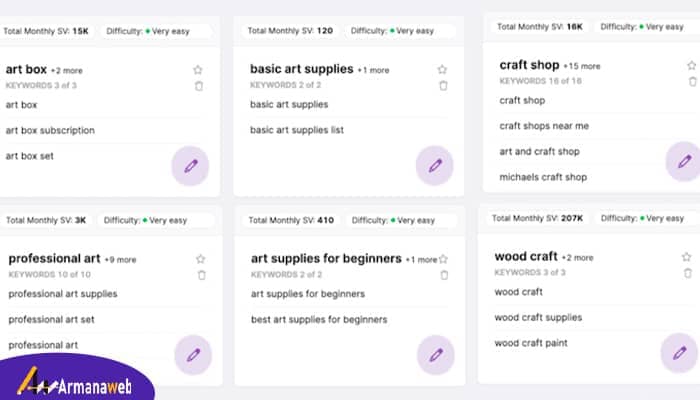Edit the art supplies for beginners group

point(436,355)
